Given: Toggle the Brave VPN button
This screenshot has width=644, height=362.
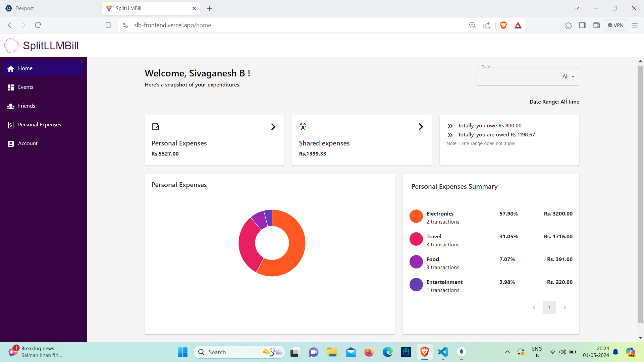Looking at the screenshot, I should 615,25.
